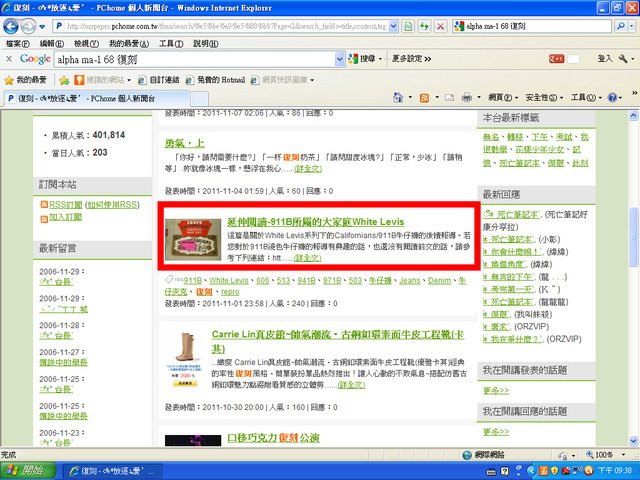
Task: Open the 檔案(F) menu
Action: [x=18, y=44]
